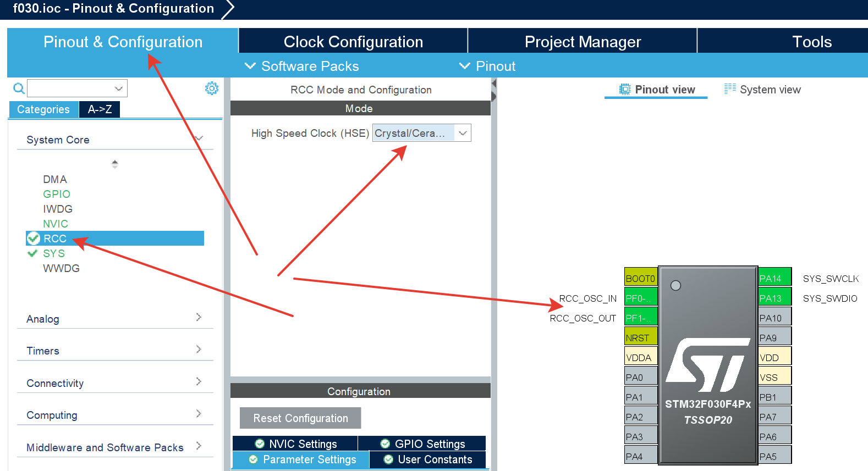868x471 pixels.
Task: Click the NVIC Settings check icon
Action: 260,444
